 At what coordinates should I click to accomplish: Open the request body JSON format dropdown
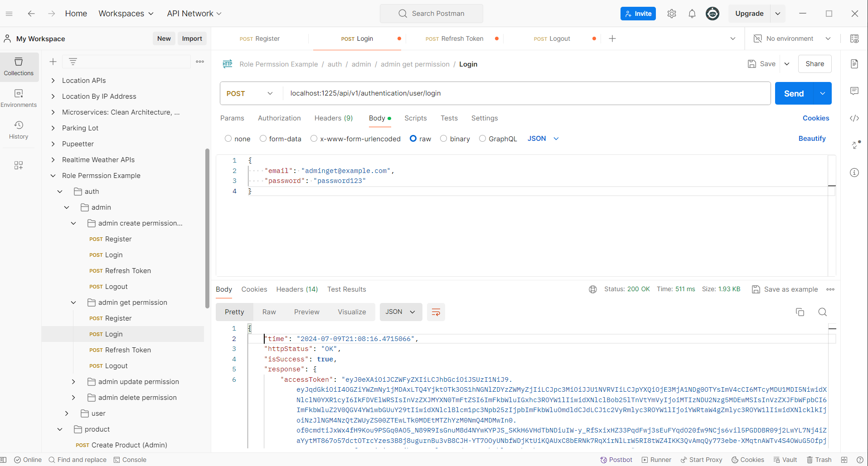543,139
